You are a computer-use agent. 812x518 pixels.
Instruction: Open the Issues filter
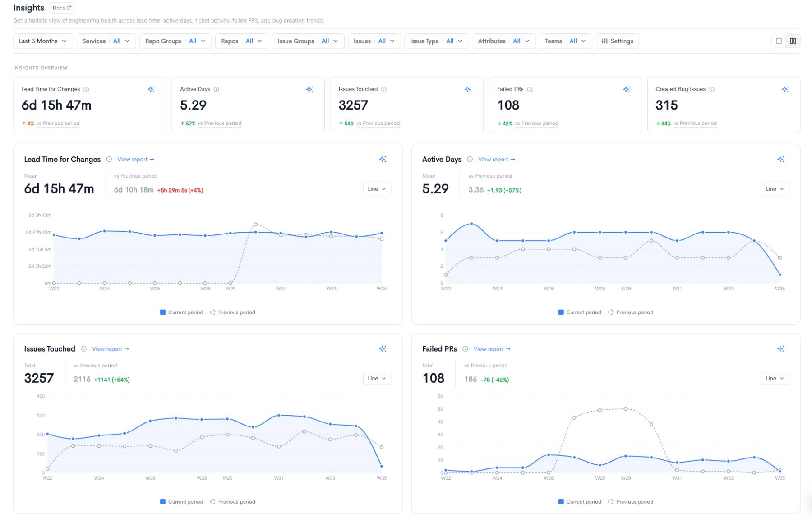click(374, 41)
